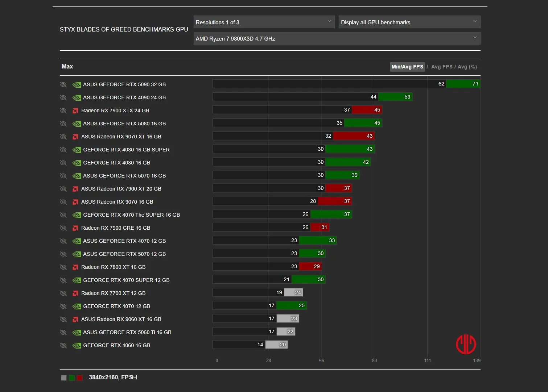This screenshot has height=392, width=548.
Task: Click the GEFORCE RTX 4060 16 GB label
Action: [x=116, y=345]
